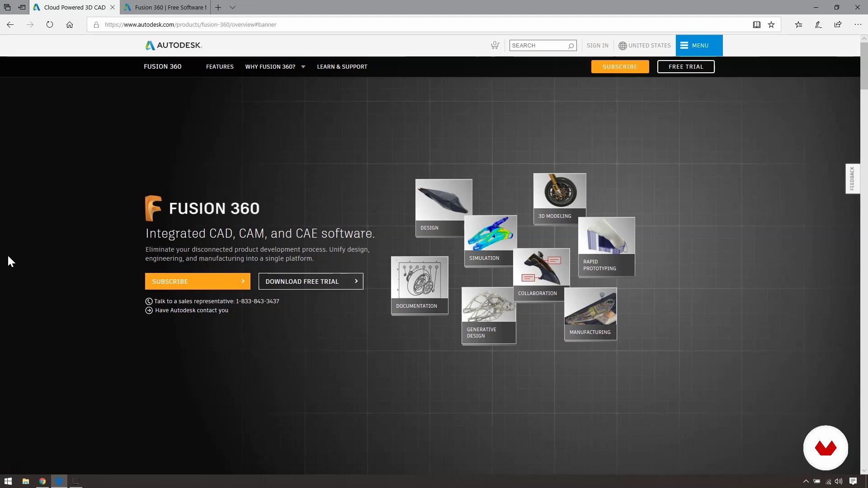Click the scrollbar down arrow

click(x=864, y=470)
